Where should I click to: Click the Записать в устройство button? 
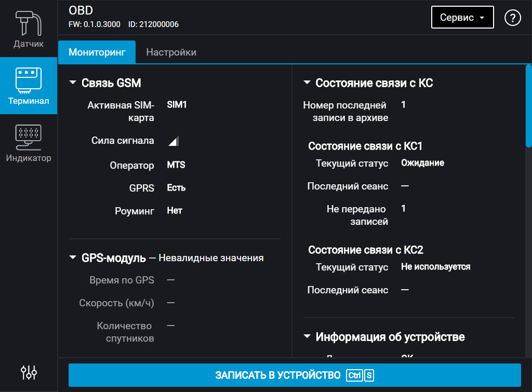pyautogui.click(x=295, y=375)
